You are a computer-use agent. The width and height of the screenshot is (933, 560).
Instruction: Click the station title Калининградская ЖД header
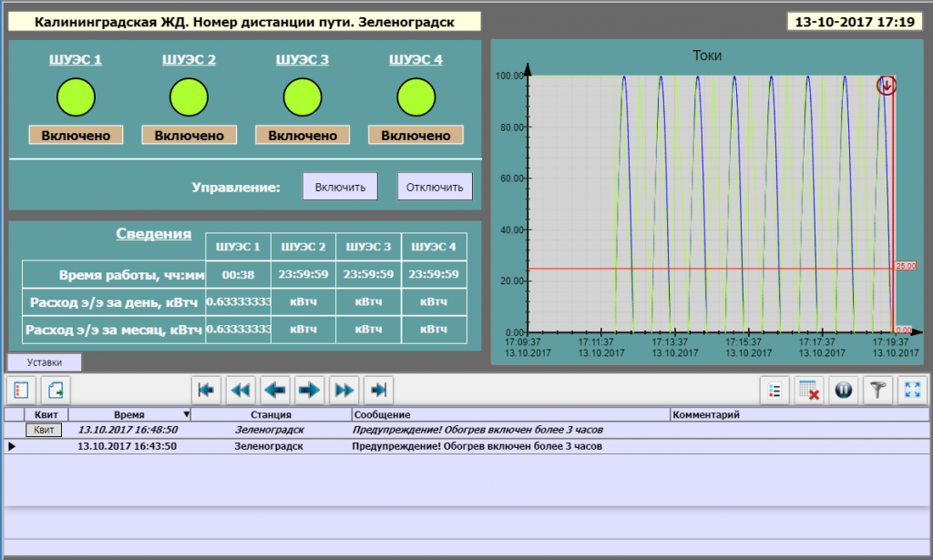click(244, 22)
